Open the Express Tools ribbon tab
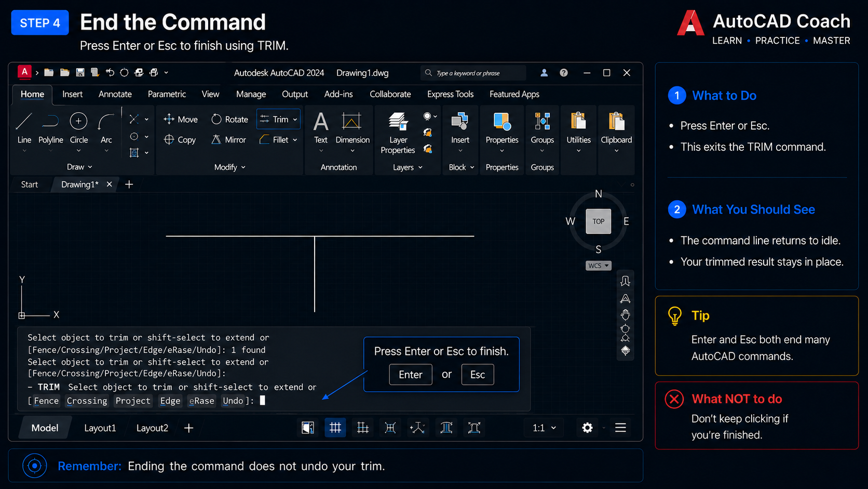Image resolution: width=868 pixels, height=489 pixels. pos(450,94)
